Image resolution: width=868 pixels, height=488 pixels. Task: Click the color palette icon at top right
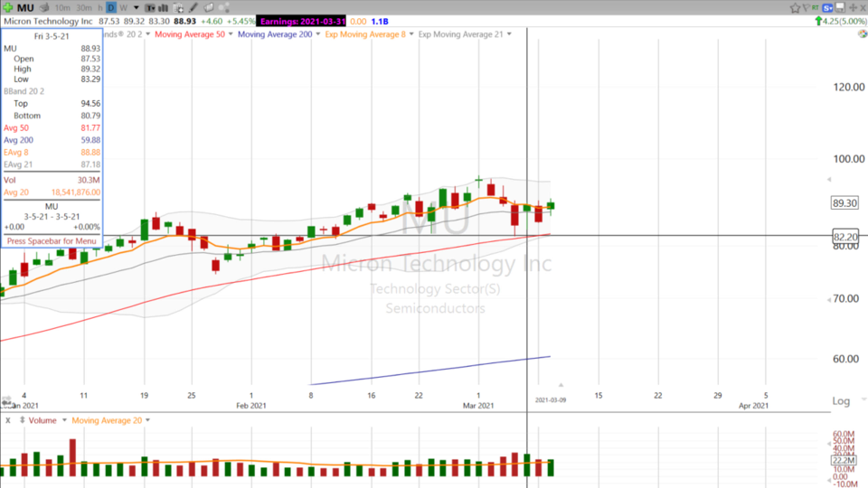point(862,33)
